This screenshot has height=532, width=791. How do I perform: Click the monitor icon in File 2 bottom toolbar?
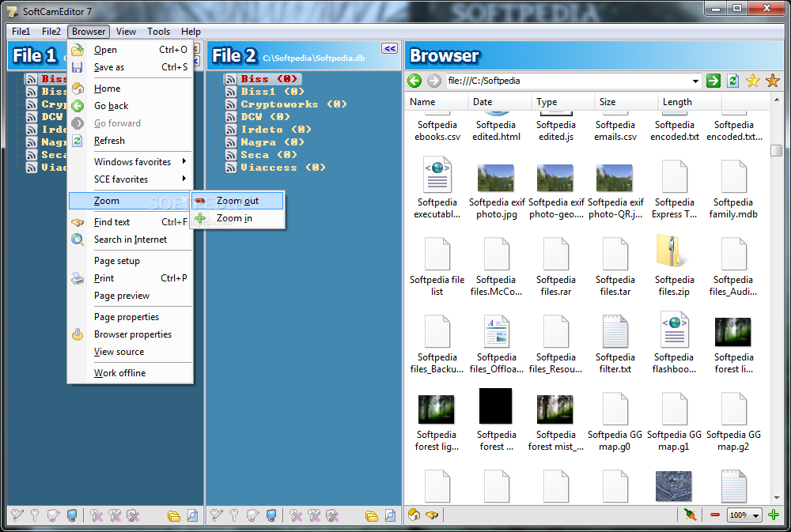pyautogui.click(x=271, y=515)
